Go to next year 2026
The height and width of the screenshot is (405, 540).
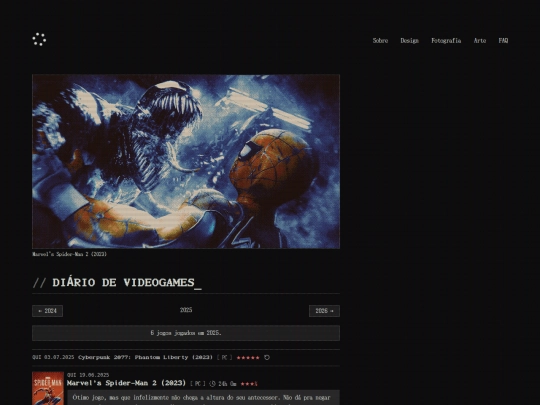coord(324,311)
